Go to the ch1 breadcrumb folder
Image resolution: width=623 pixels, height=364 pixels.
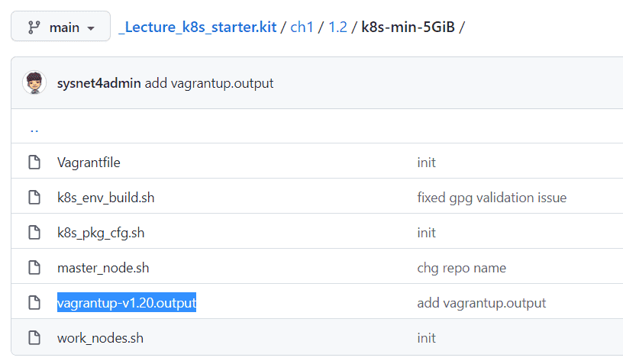click(302, 27)
